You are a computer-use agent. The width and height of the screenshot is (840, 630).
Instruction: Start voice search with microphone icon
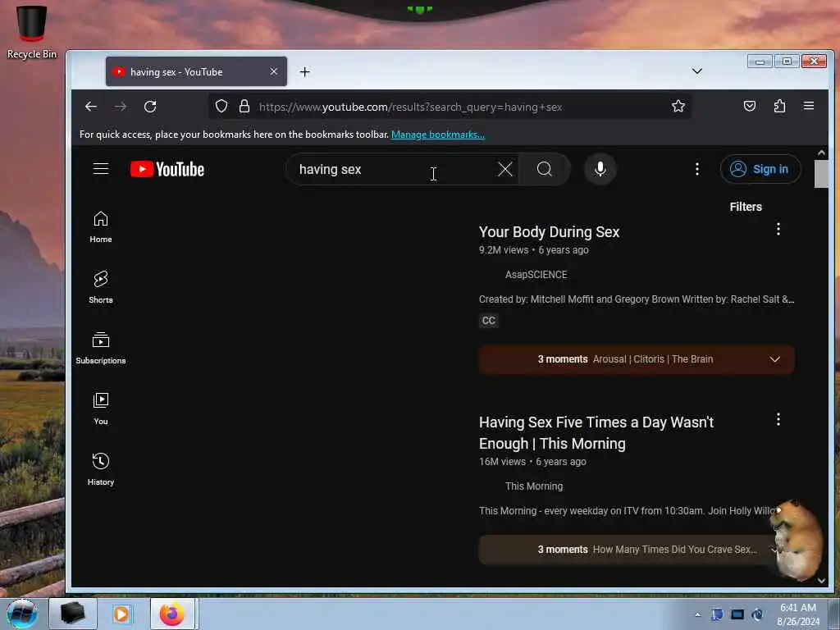point(600,169)
